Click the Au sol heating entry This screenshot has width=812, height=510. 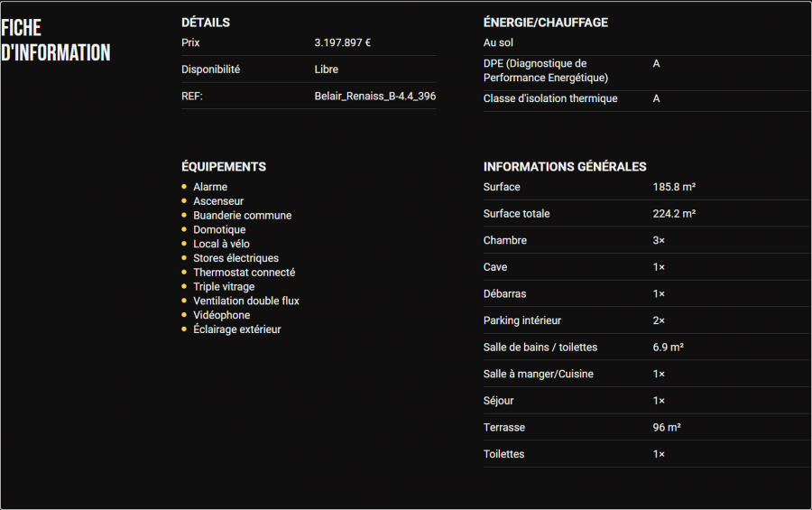(x=498, y=42)
